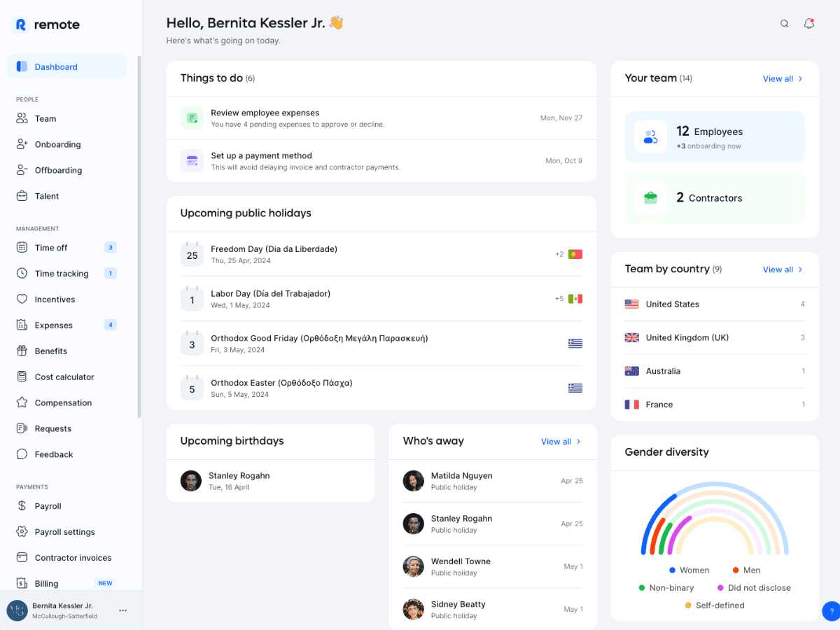840x630 pixels.
Task: Open Payroll settings from sidebar
Action: 64,532
